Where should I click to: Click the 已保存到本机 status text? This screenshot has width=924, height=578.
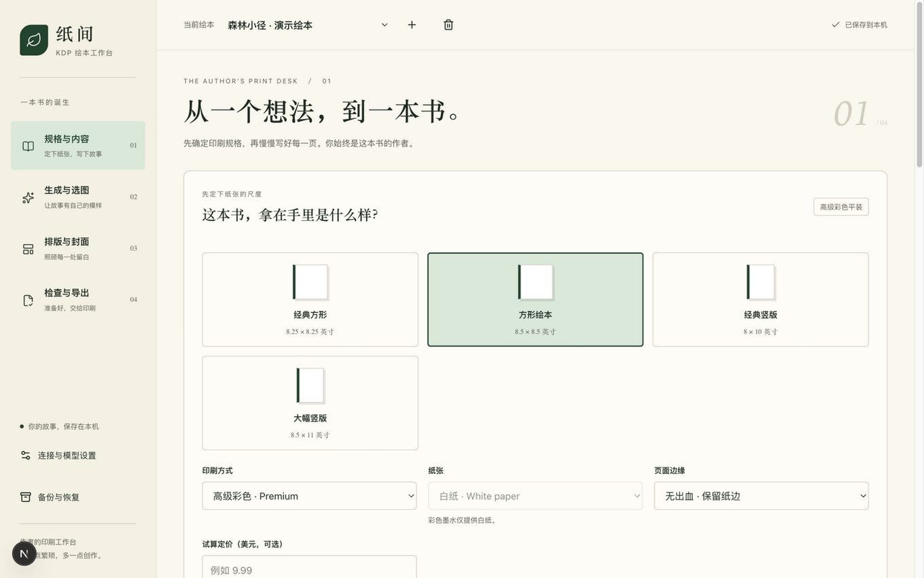pyautogui.click(x=866, y=24)
